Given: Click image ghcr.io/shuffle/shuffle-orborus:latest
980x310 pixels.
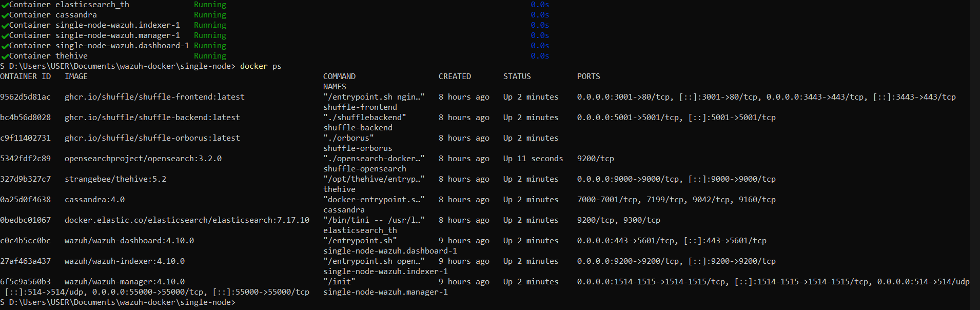Looking at the screenshot, I should [x=152, y=138].
